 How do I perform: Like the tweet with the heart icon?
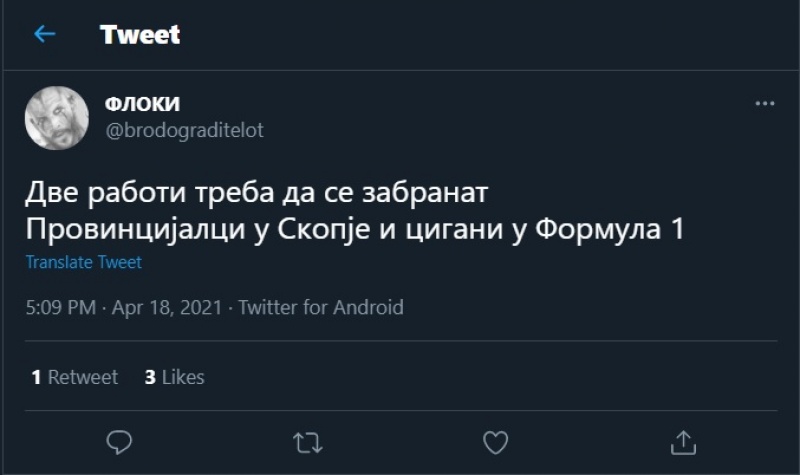pyautogui.click(x=495, y=441)
